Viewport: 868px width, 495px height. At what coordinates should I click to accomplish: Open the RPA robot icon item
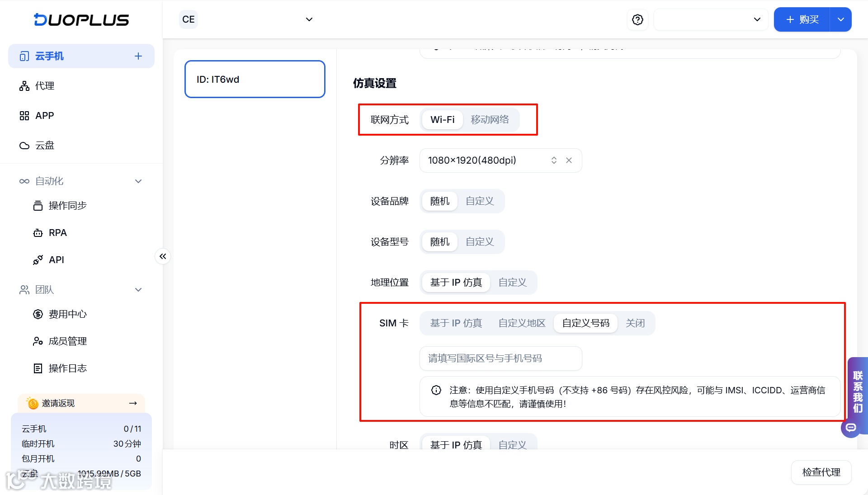[x=38, y=233]
